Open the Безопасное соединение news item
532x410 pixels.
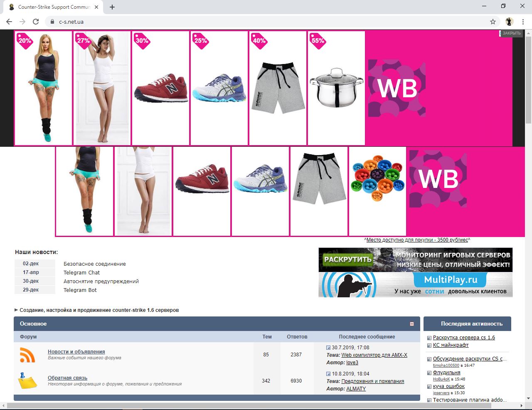click(x=95, y=264)
